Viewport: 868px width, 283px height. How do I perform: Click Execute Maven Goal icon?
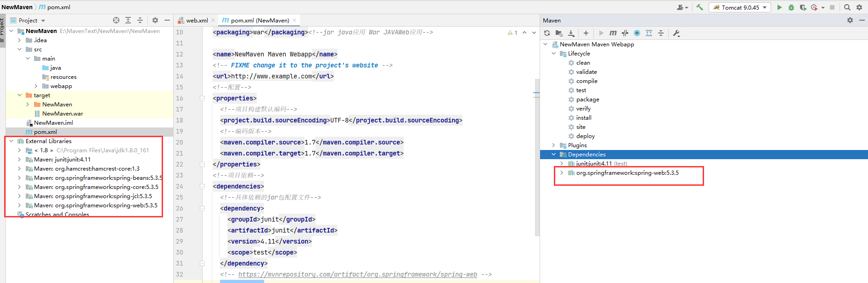point(613,33)
